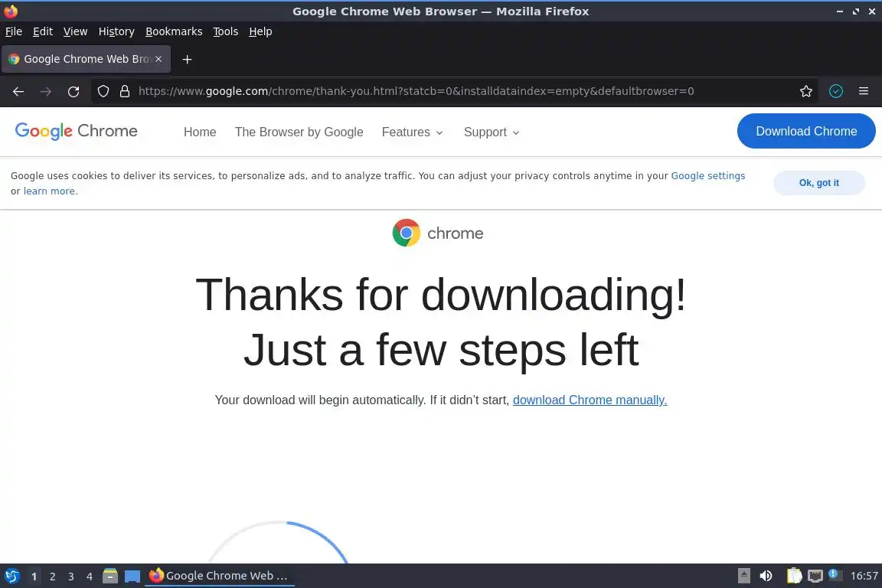Open the Tools menu
This screenshot has height=588, width=882.
[226, 31]
